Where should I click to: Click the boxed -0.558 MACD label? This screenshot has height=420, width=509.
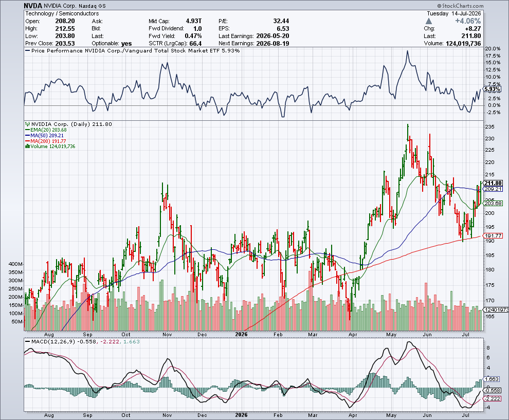pyautogui.click(x=493, y=391)
